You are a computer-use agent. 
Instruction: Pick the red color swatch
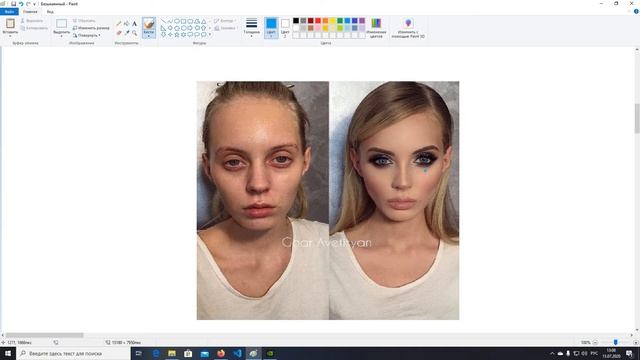pos(318,21)
